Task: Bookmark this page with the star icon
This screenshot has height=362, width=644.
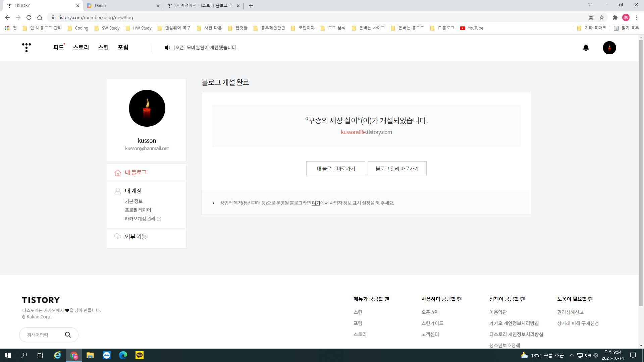Action: [x=602, y=17]
